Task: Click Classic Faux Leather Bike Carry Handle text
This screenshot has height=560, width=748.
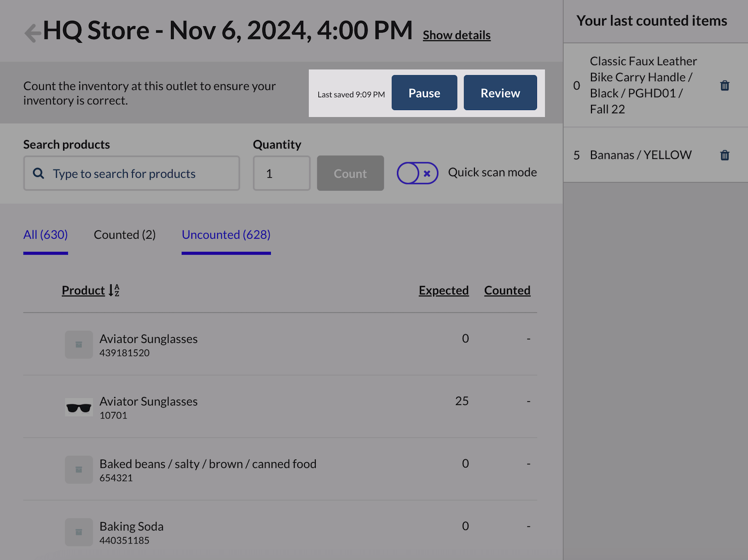Action: (x=643, y=85)
